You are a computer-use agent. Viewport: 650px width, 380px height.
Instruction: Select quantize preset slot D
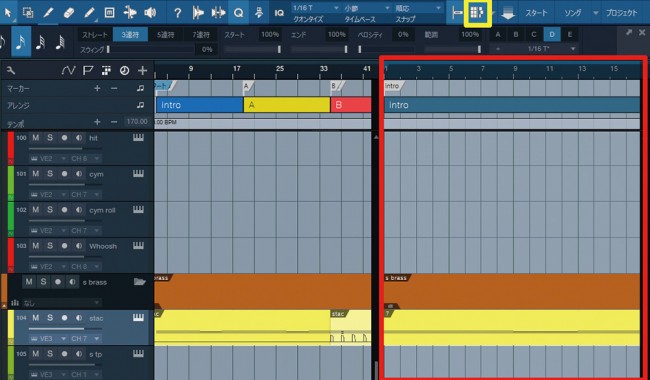pos(552,35)
